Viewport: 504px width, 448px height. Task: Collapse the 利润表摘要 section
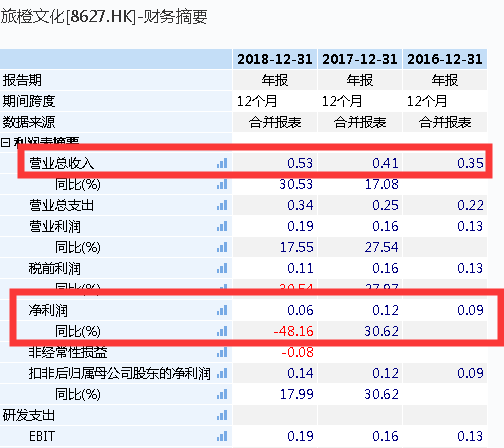tap(5, 143)
